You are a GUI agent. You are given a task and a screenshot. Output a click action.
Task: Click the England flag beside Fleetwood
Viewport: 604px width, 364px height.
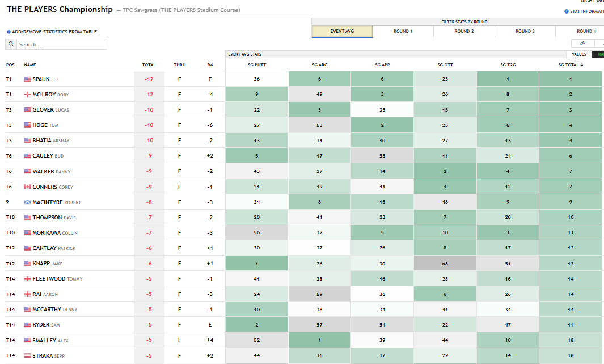27,279
